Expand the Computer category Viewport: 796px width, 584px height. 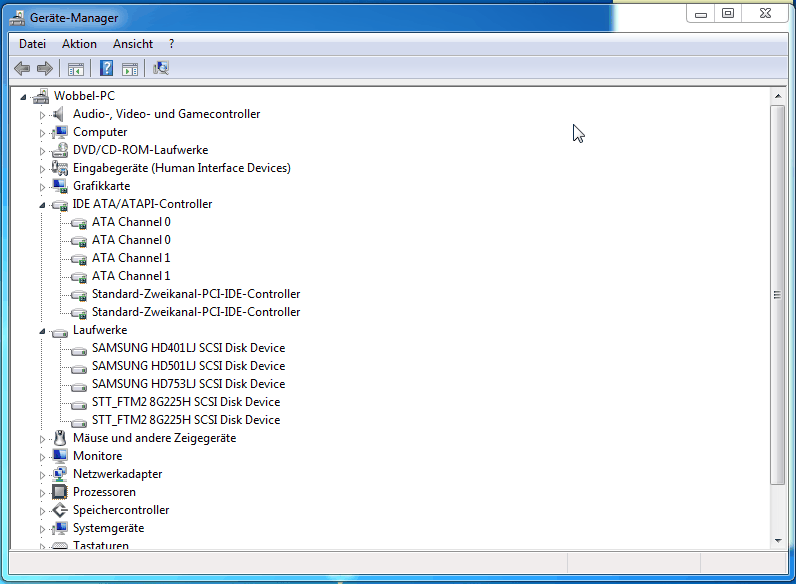(42, 133)
